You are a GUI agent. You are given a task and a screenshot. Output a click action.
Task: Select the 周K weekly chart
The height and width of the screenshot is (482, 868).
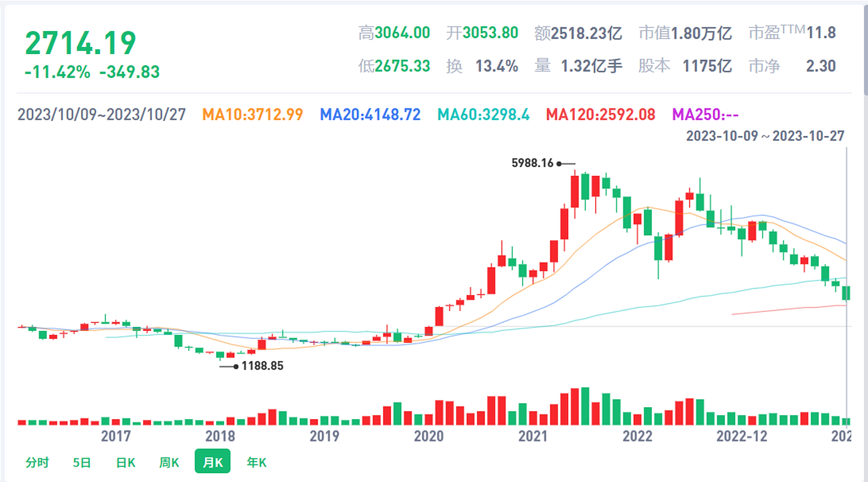point(169,461)
